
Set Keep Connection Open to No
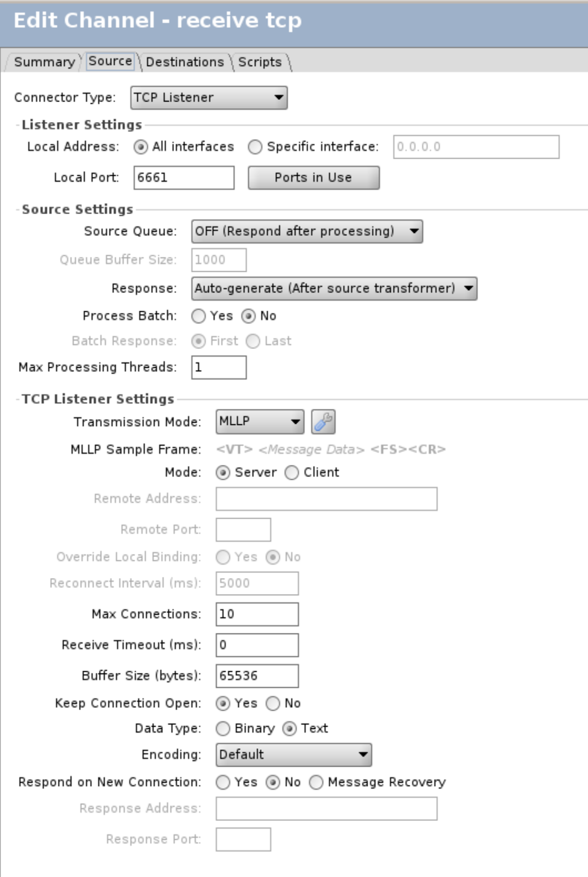(273, 703)
